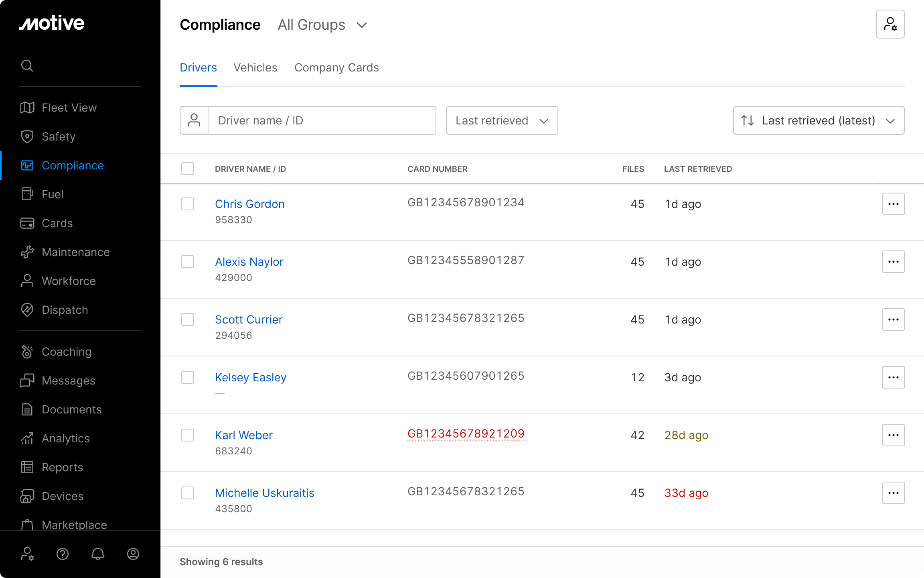Open more options for Chris Gordon

click(894, 204)
